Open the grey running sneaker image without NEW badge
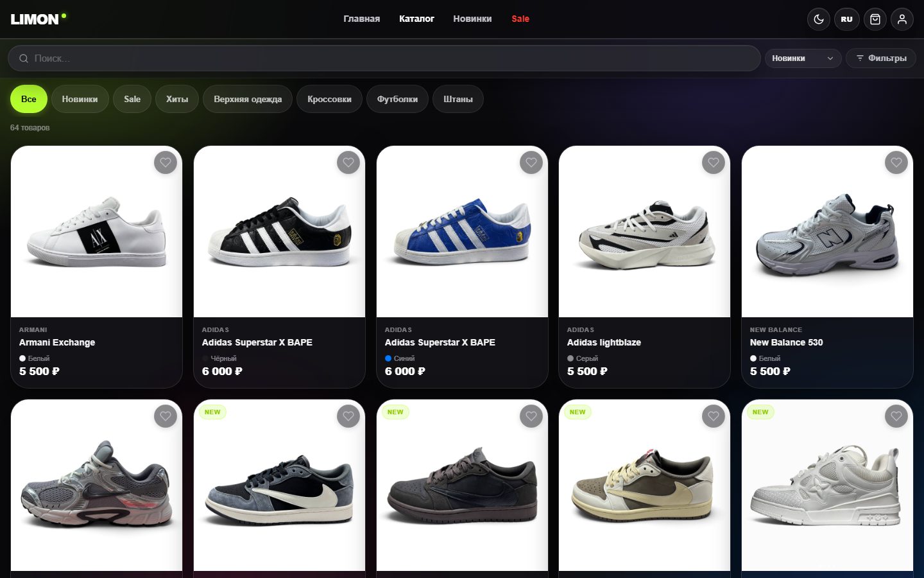 pyautogui.click(x=96, y=486)
